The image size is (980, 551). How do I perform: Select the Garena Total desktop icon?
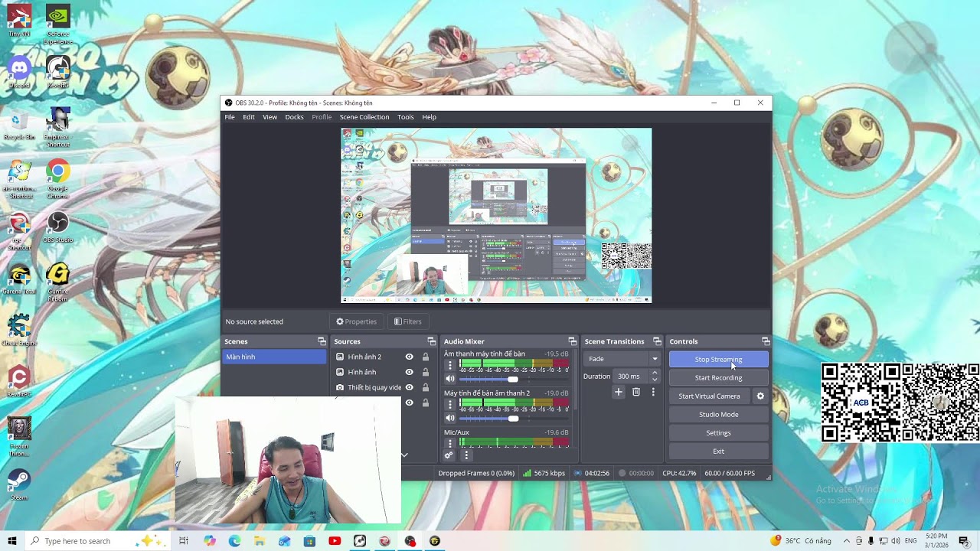click(x=19, y=279)
